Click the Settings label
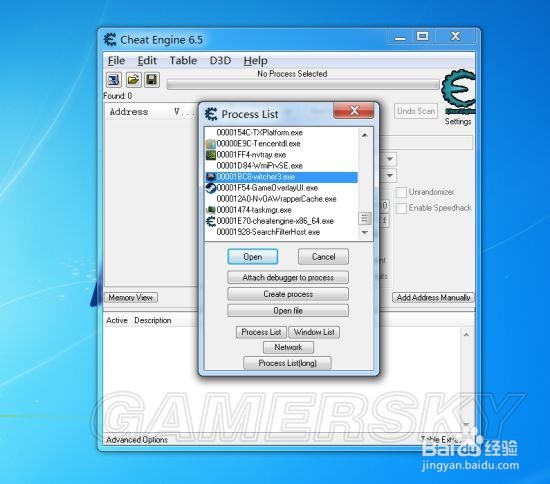550x484 pixels. [x=458, y=122]
